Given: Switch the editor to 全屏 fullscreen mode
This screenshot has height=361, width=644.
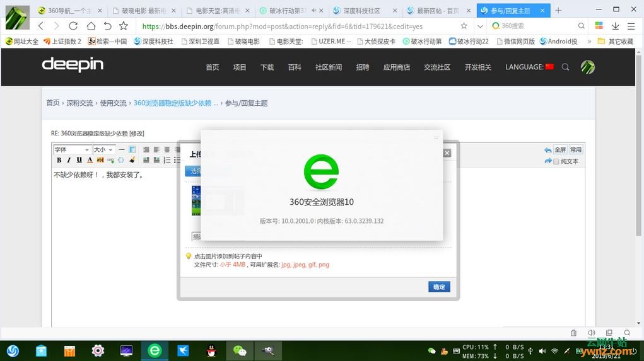Looking at the screenshot, I should pyautogui.click(x=560, y=150).
